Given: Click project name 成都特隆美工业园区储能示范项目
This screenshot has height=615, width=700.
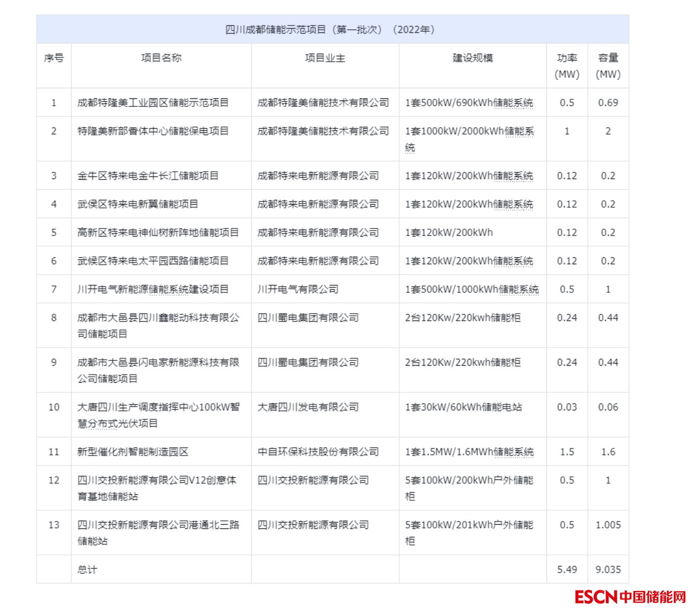Looking at the screenshot, I should 153,103.
